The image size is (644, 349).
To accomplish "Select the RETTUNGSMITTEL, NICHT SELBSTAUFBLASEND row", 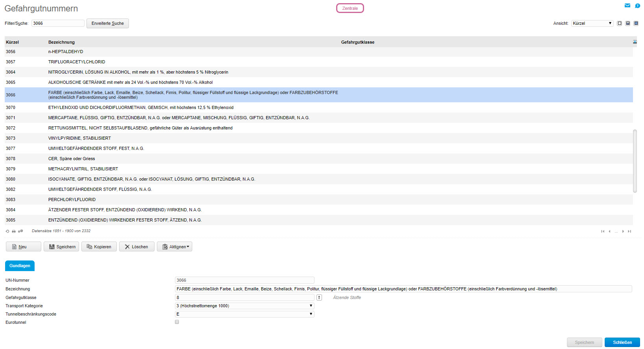I will click(x=319, y=128).
